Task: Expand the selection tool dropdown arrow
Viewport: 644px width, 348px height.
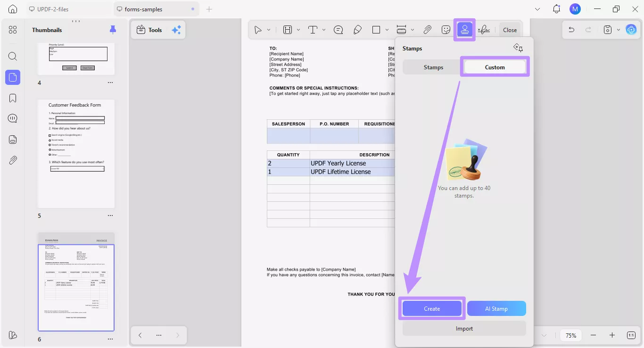Action: point(269,30)
